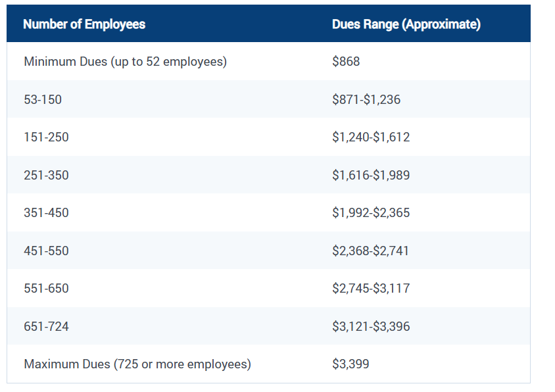
Task: Click the $1,992-$2,365 dues range
Action: point(371,213)
